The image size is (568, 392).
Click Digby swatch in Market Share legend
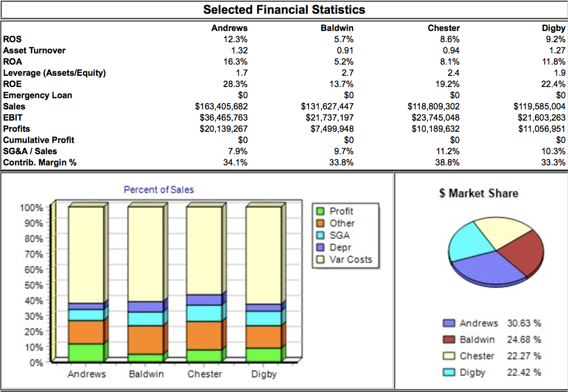(449, 372)
